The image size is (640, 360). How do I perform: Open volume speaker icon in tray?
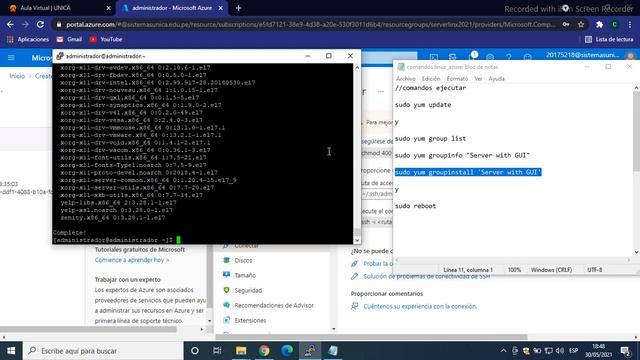560,351
